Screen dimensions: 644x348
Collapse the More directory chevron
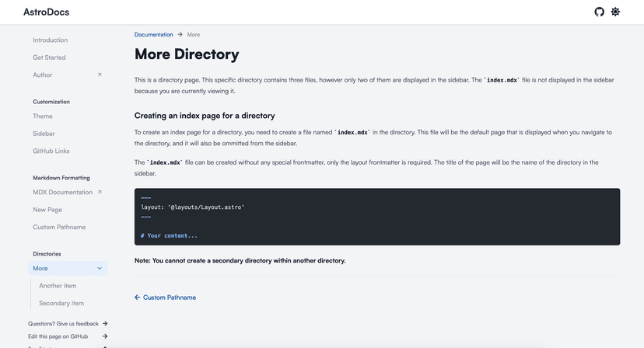tap(100, 269)
